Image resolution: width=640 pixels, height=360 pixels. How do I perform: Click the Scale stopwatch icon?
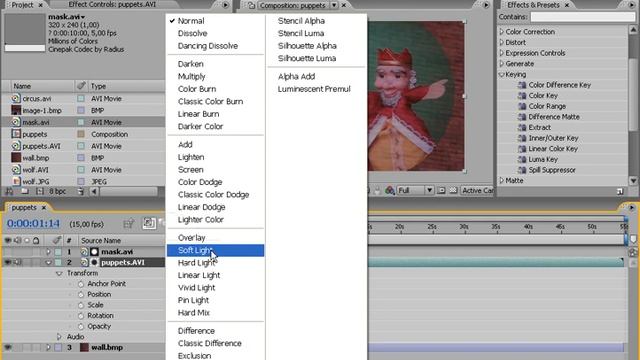pyautogui.click(x=80, y=305)
